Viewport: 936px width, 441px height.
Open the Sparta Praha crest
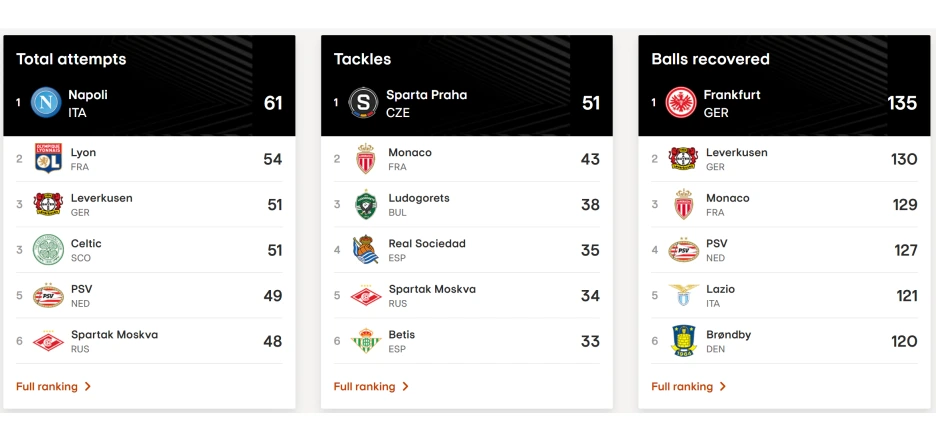click(364, 102)
